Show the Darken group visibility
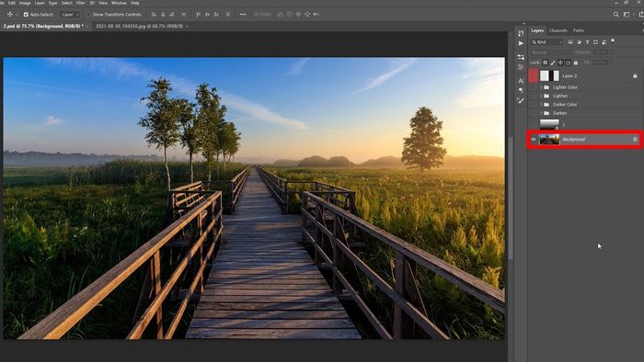Image resolution: width=644 pixels, height=362 pixels. (534, 113)
